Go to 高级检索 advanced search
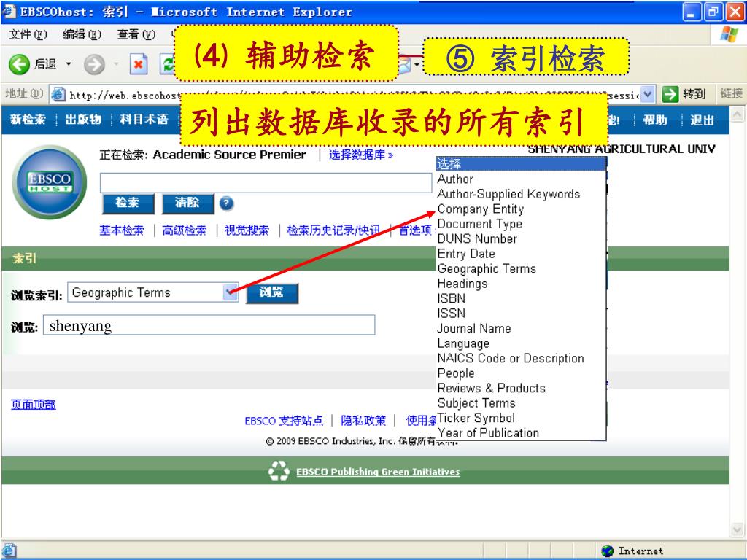Image resolution: width=747 pixels, height=560 pixels. [x=185, y=230]
